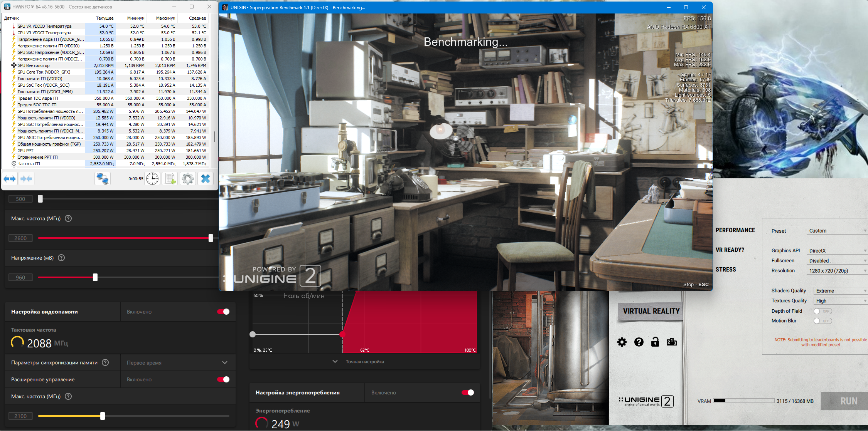Click HWiNFO blue X close sensors icon
Image resolution: width=868 pixels, height=431 pixels.
tap(206, 179)
